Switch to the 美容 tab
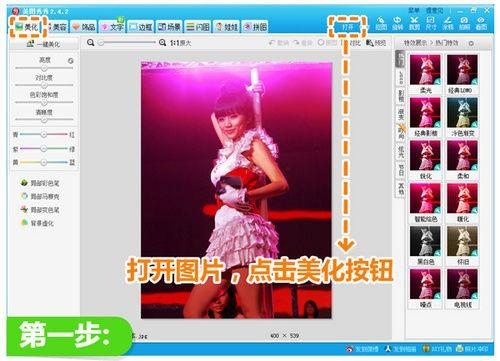The image size is (500, 361). tap(57, 27)
